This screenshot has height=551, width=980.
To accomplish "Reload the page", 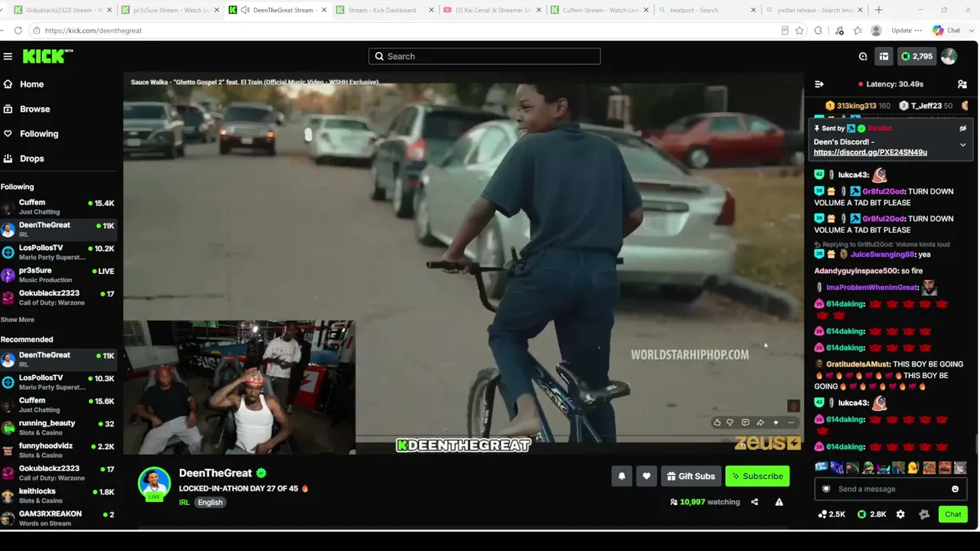I will tap(18, 31).
